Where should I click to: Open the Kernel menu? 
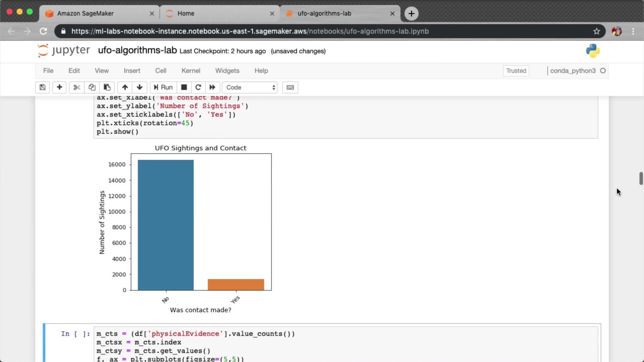(191, 71)
